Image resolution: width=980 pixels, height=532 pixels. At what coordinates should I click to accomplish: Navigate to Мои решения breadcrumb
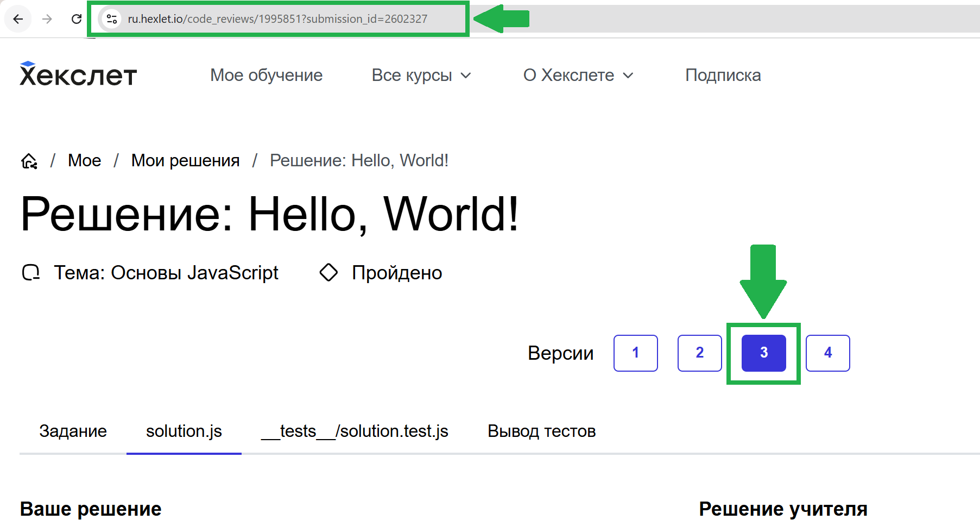coord(185,161)
